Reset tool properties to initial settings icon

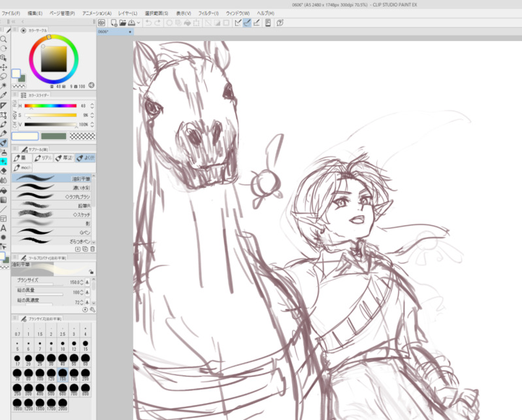(x=85, y=310)
